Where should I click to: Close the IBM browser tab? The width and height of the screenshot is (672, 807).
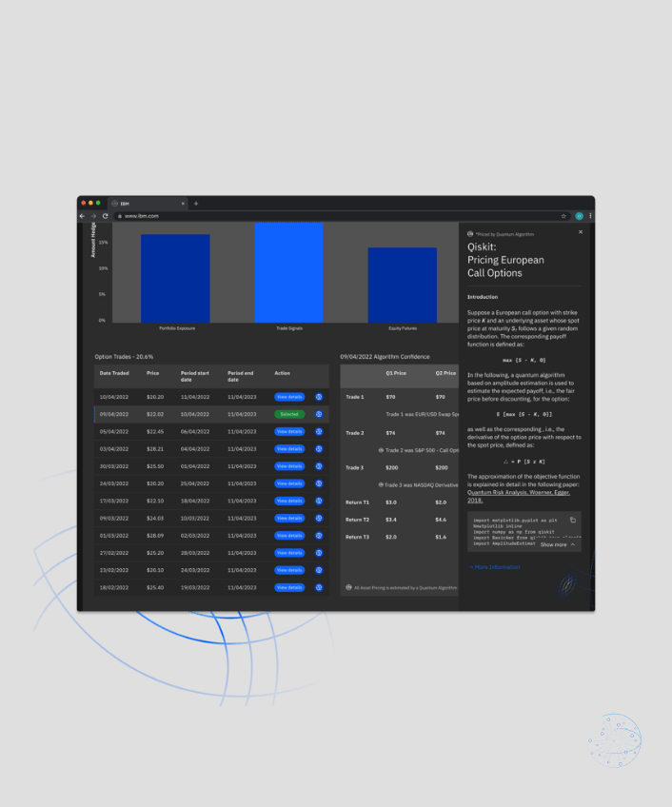183,204
